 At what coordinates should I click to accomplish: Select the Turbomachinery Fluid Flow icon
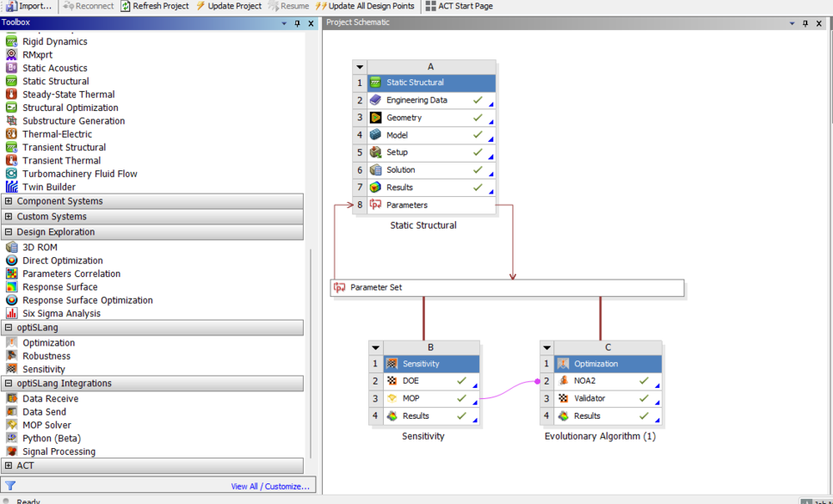point(11,174)
